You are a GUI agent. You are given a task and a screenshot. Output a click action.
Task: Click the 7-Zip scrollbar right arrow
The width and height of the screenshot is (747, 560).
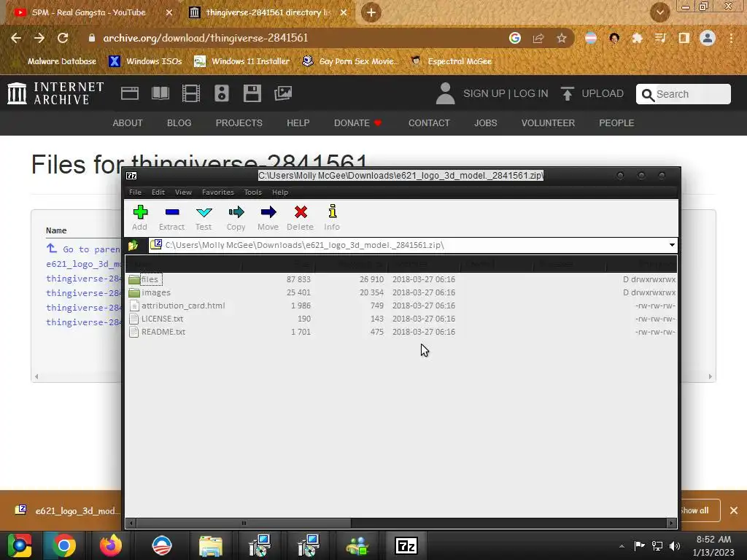tap(671, 524)
